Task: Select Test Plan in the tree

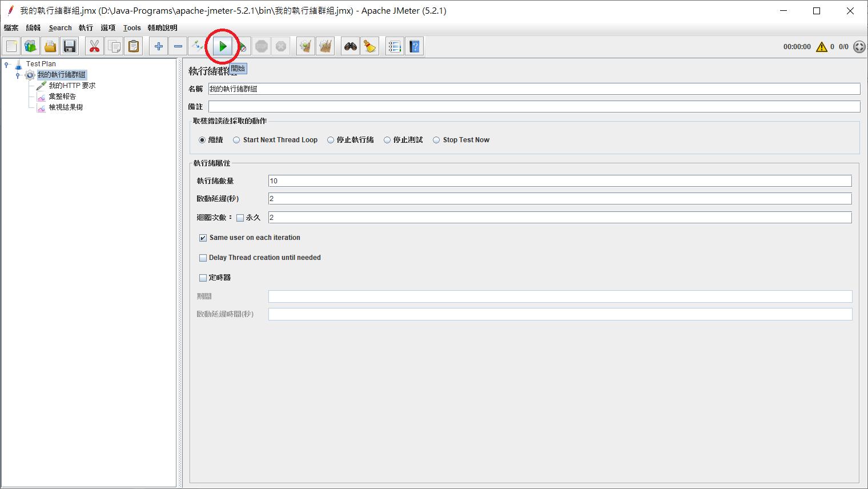Action: [41, 64]
